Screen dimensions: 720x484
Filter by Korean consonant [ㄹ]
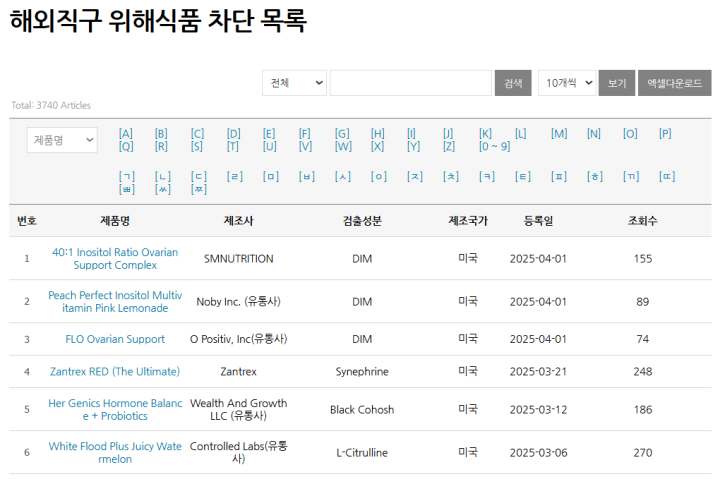click(x=235, y=176)
